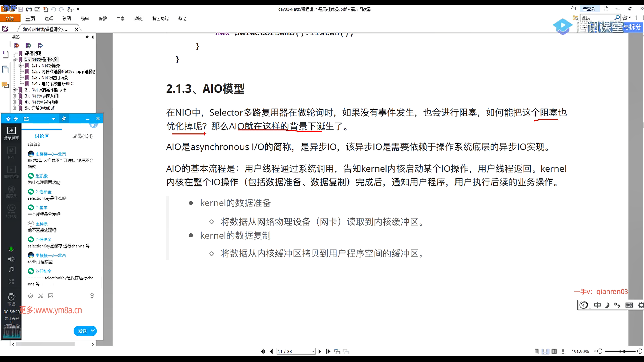Click the music note icon
644x362 pixels.
pyautogui.click(x=11, y=269)
